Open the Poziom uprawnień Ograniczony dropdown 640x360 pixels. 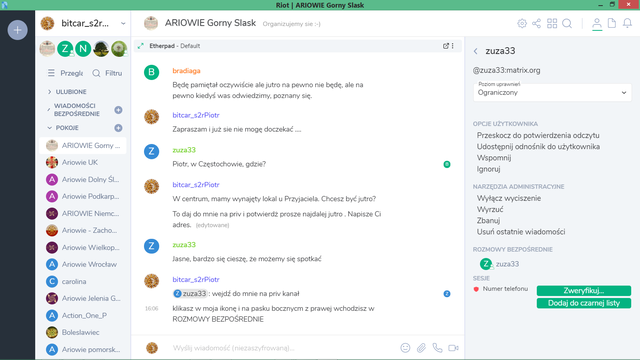point(552,92)
